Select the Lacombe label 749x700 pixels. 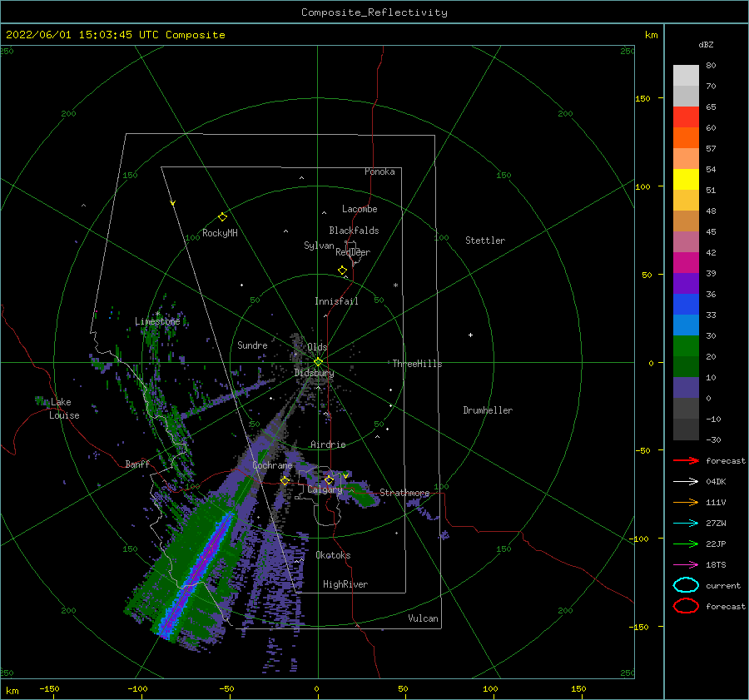point(360,209)
